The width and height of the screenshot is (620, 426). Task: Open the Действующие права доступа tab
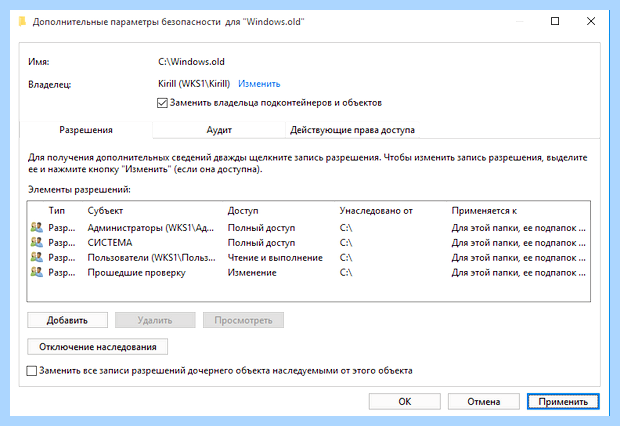tap(352, 130)
